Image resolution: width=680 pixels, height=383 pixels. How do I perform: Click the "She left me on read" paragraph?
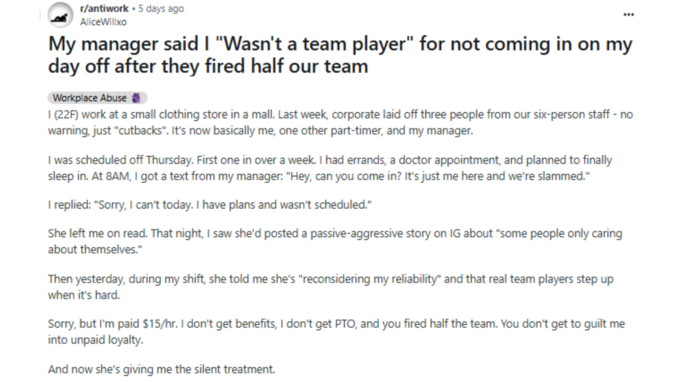(335, 241)
